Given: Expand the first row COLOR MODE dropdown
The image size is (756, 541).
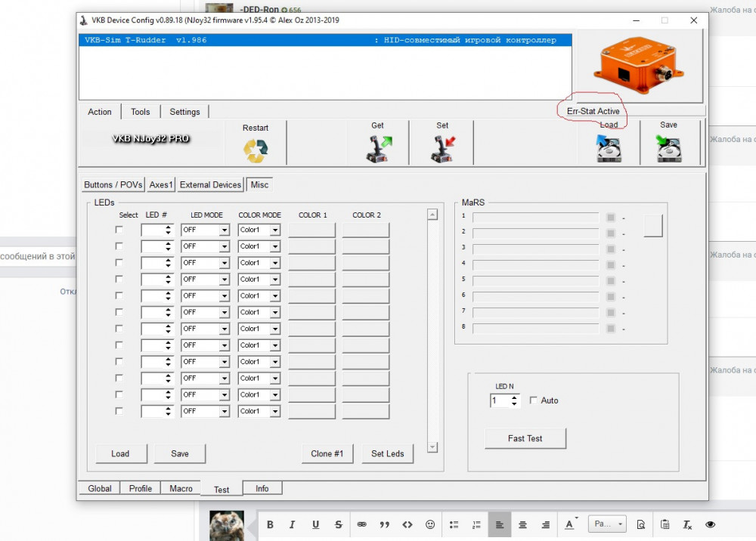Looking at the screenshot, I should click(x=274, y=230).
